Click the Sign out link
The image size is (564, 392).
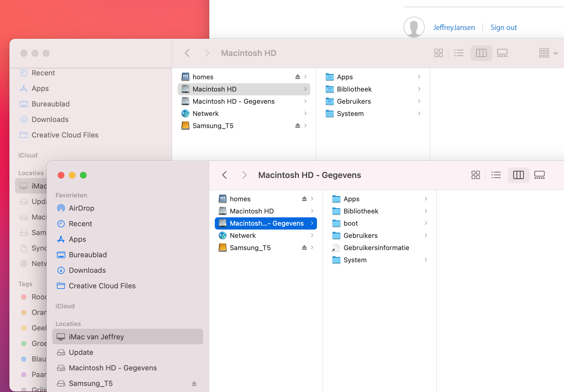pyautogui.click(x=503, y=27)
